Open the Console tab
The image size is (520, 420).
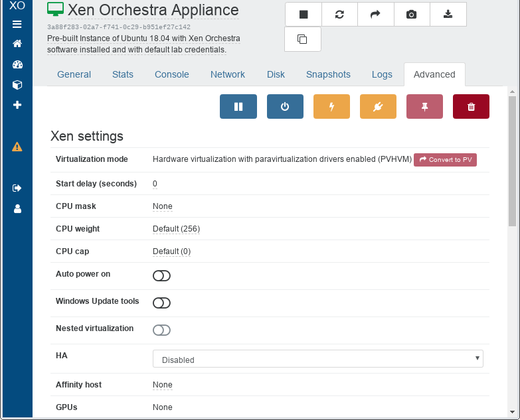[x=172, y=74]
